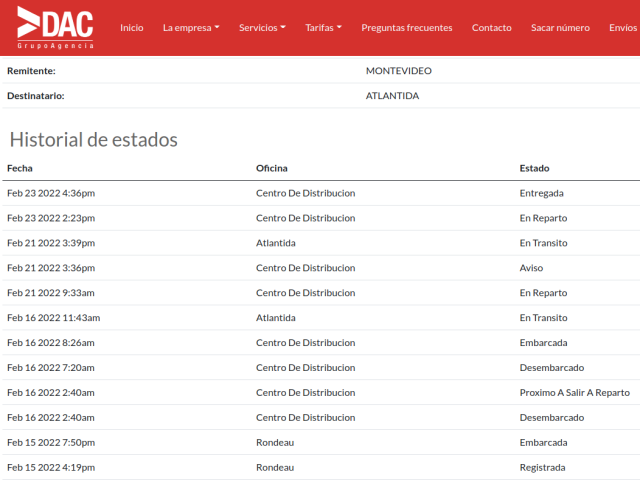Select Atlantida office in Feb 16 row
640x492 pixels.
point(276,318)
